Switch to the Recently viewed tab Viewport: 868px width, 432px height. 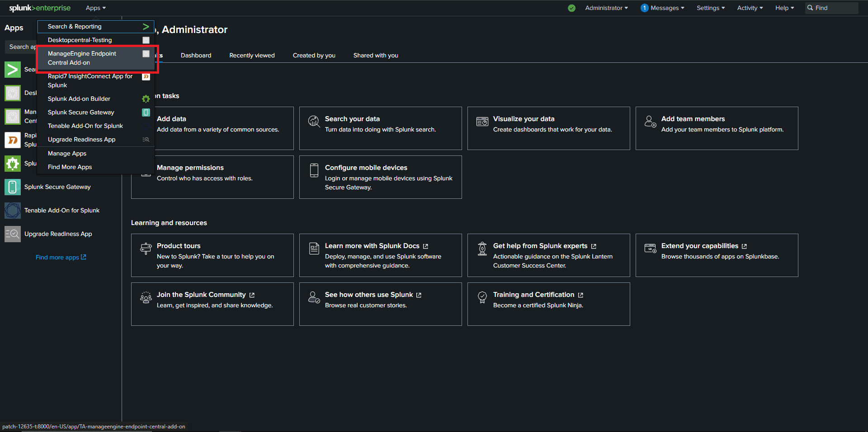point(252,56)
